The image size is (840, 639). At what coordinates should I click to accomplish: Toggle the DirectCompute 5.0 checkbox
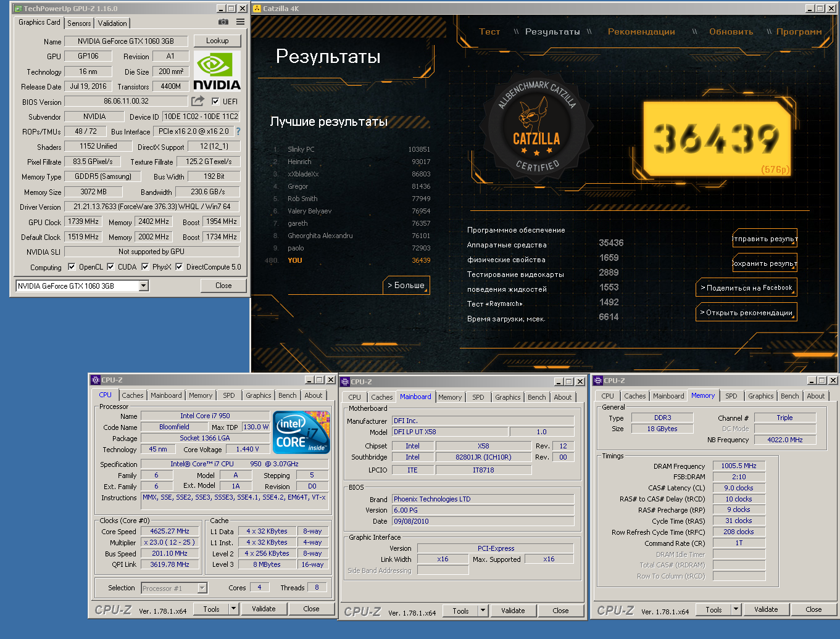[179, 266]
